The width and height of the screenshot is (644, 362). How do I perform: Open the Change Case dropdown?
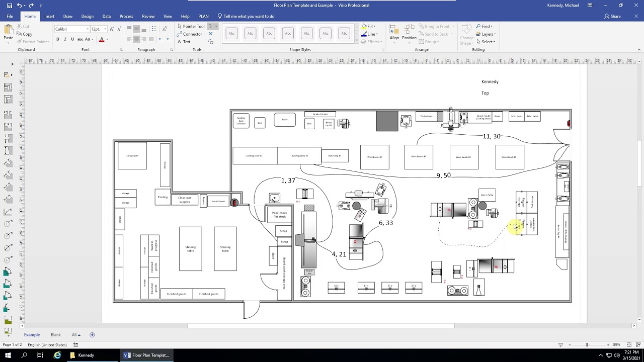point(89,39)
